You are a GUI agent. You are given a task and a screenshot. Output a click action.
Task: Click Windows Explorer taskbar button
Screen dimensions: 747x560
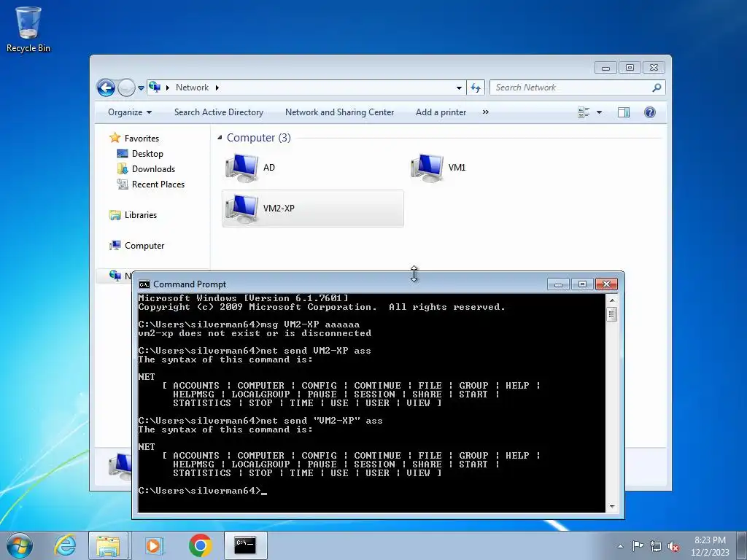[x=108, y=545]
